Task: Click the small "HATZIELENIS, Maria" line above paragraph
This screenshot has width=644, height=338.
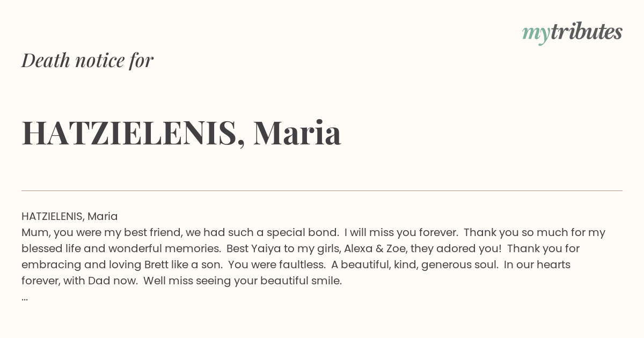Action: click(70, 216)
